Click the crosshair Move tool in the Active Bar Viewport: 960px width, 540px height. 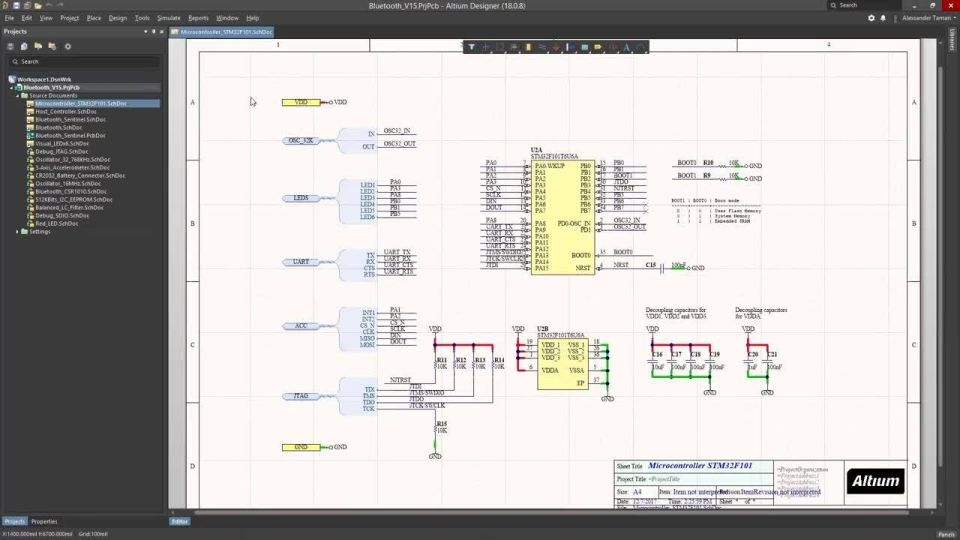coord(486,47)
